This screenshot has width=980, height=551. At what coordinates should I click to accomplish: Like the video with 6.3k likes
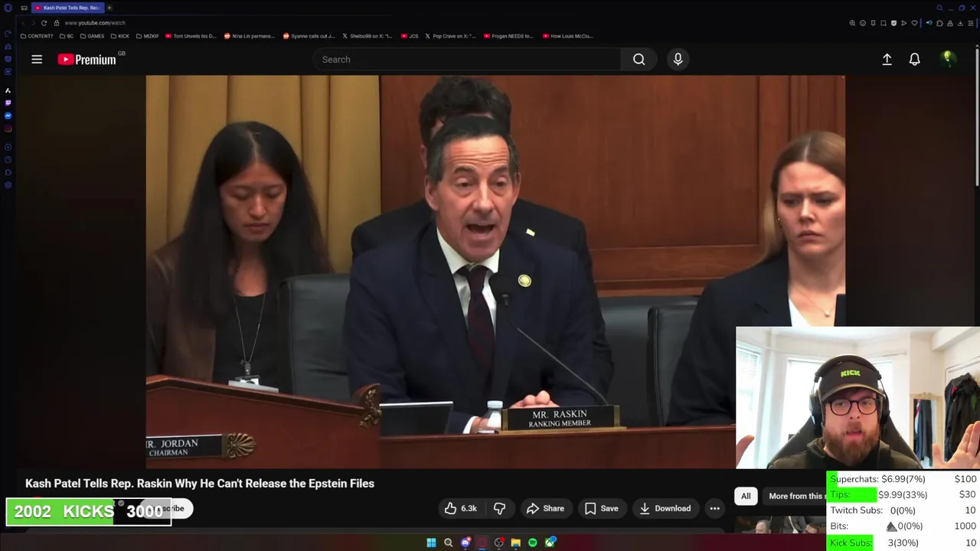click(x=460, y=508)
